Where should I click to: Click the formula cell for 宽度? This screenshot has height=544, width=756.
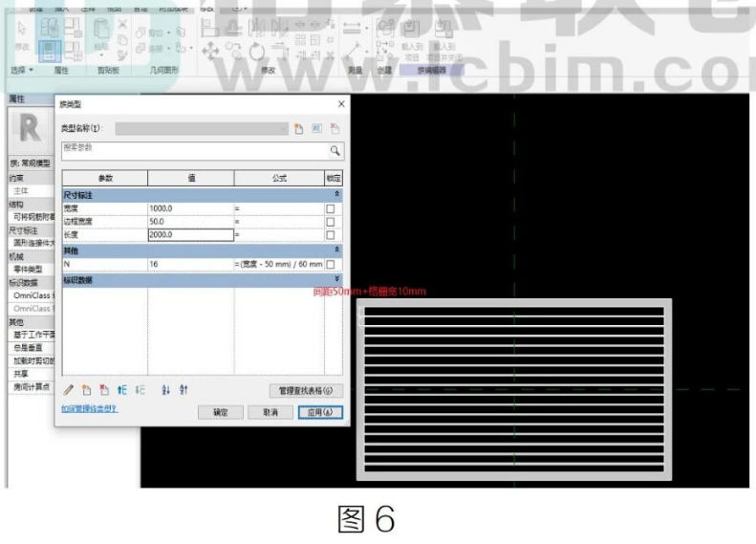(279, 208)
